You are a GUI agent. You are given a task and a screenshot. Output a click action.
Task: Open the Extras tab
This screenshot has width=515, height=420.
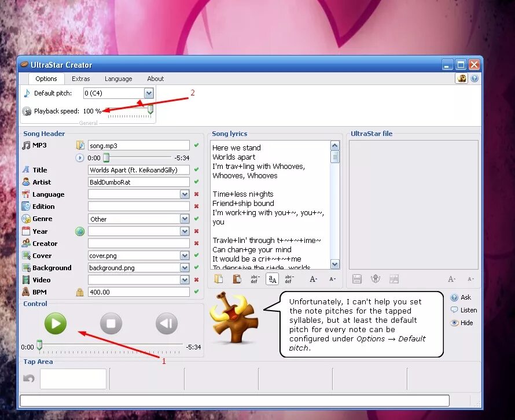[x=81, y=79]
